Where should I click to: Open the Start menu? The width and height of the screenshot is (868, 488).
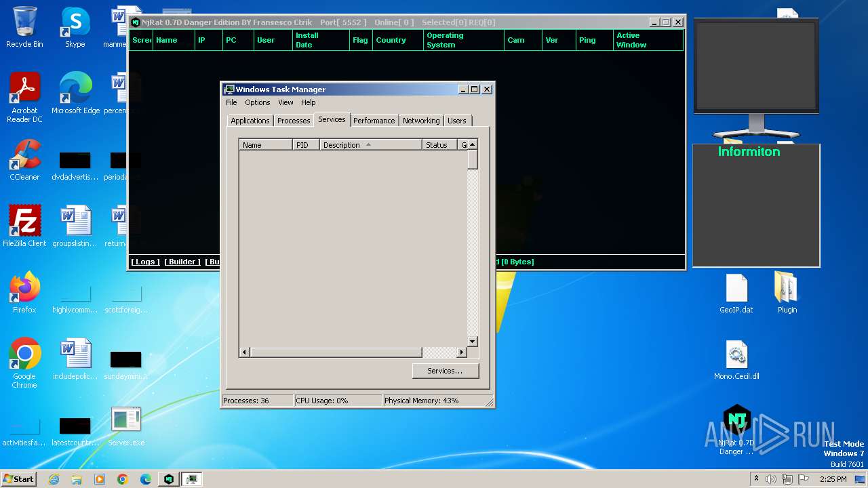point(18,479)
